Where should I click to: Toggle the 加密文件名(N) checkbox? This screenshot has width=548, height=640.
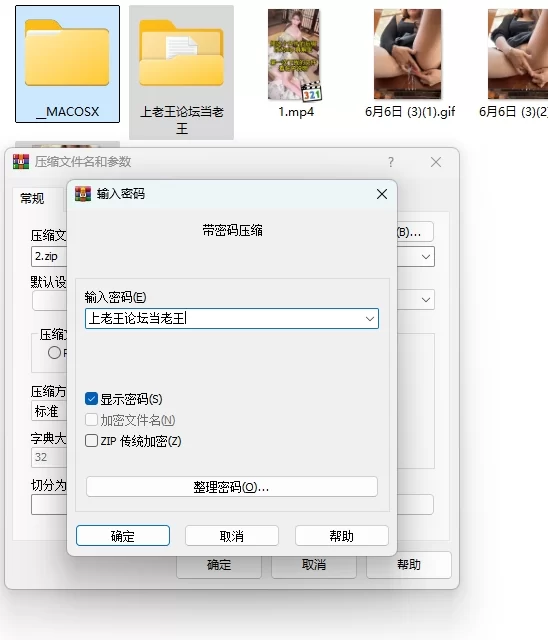91,420
